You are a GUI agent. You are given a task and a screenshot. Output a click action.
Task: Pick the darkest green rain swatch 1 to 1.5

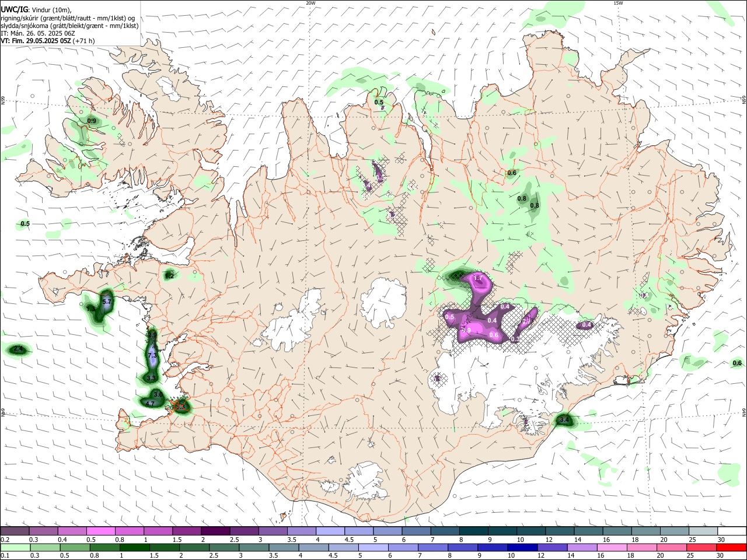(x=134, y=547)
